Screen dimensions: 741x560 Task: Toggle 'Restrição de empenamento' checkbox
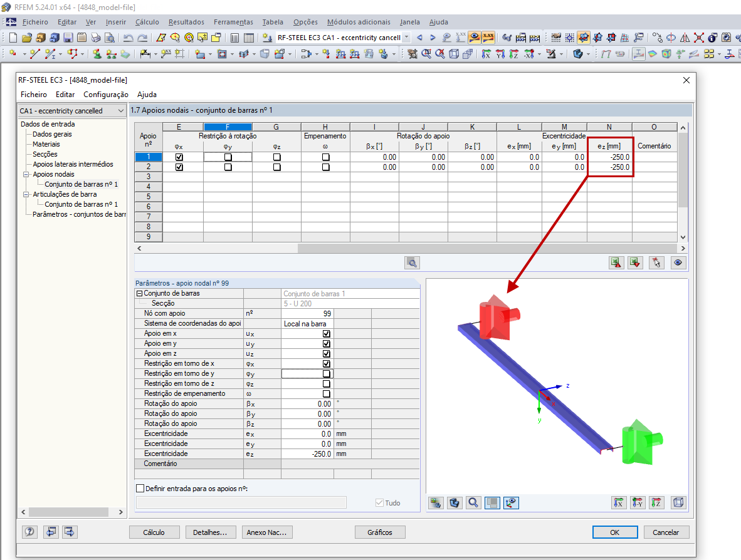pos(326,394)
